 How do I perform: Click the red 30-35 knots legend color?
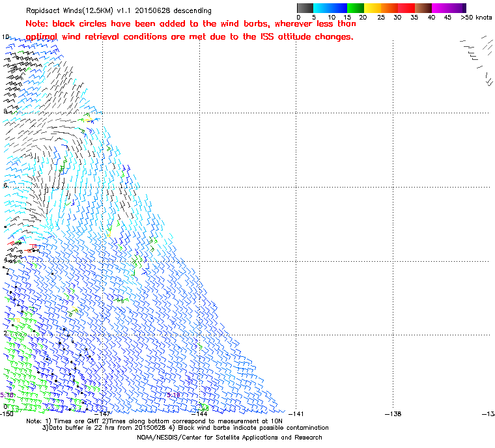tap(406, 8)
